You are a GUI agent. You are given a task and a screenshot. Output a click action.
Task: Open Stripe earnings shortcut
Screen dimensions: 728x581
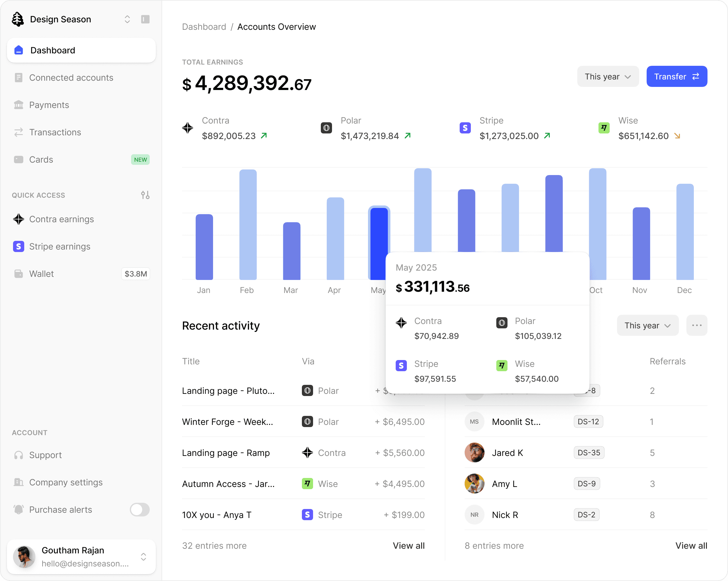click(59, 247)
